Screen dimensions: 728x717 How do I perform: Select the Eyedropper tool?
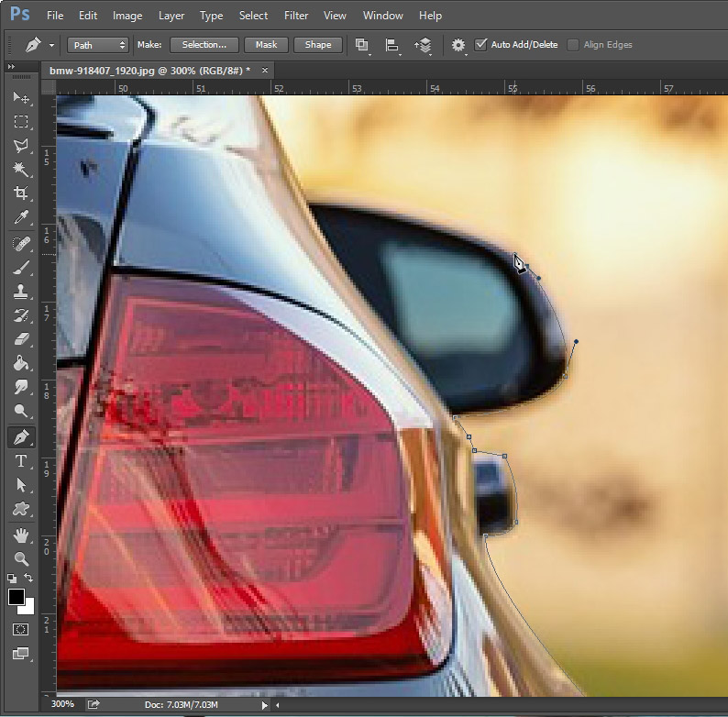[20, 217]
